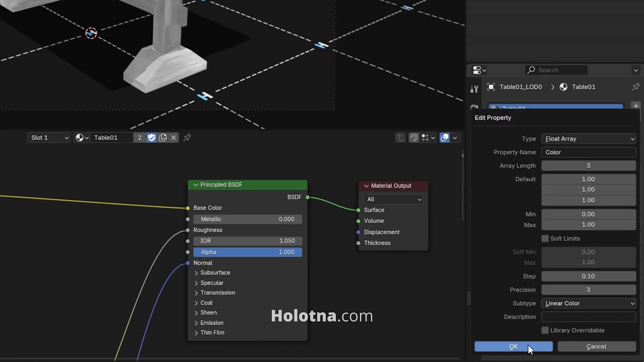Expand the Transmission panel
This screenshot has width=644, height=362.
click(x=196, y=293)
